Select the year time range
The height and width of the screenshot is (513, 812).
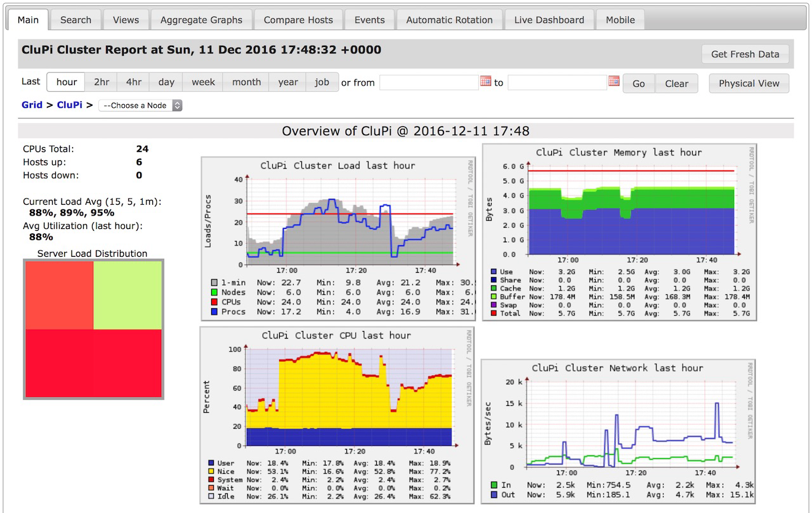click(288, 82)
